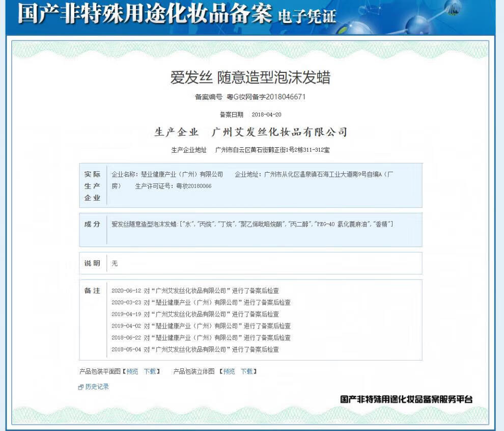Select the 2020-06-12 inspection remark
The height and width of the screenshot is (431, 504).
tap(195, 291)
